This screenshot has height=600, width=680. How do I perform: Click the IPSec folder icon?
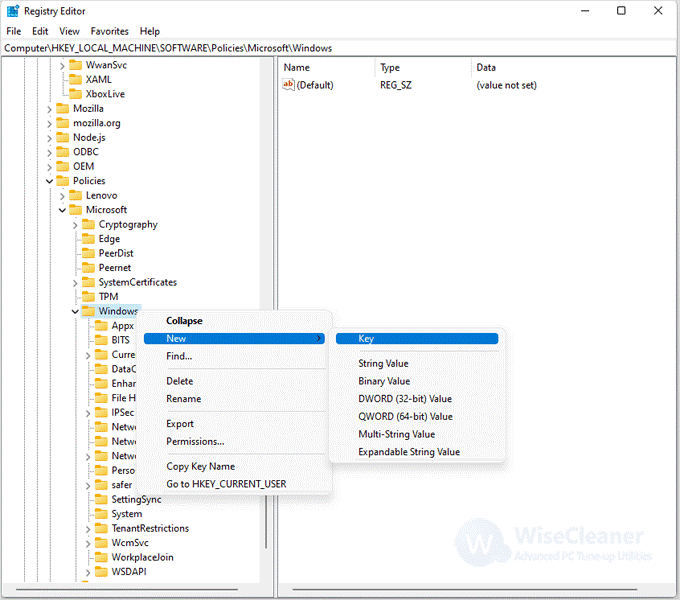[x=101, y=412]
